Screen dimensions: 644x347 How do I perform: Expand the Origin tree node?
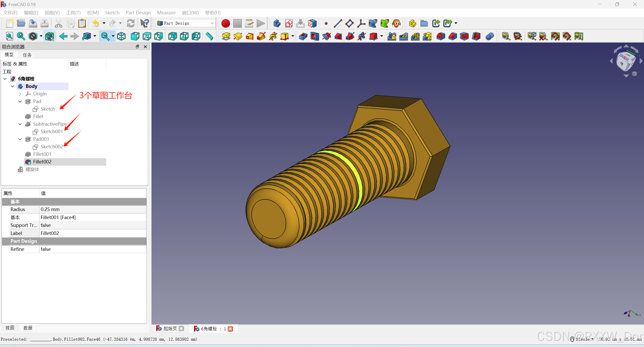coord(20,94)
